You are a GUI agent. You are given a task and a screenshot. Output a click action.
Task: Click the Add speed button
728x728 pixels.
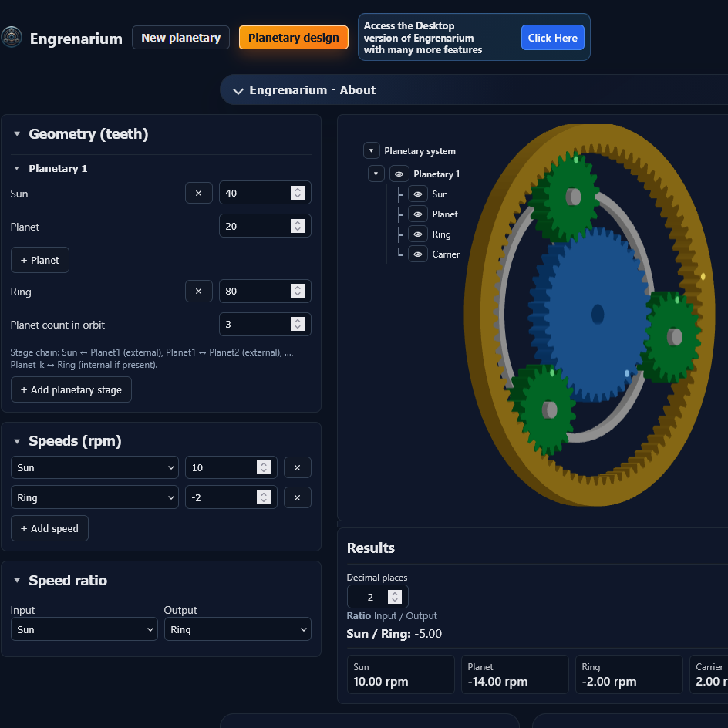49,528
